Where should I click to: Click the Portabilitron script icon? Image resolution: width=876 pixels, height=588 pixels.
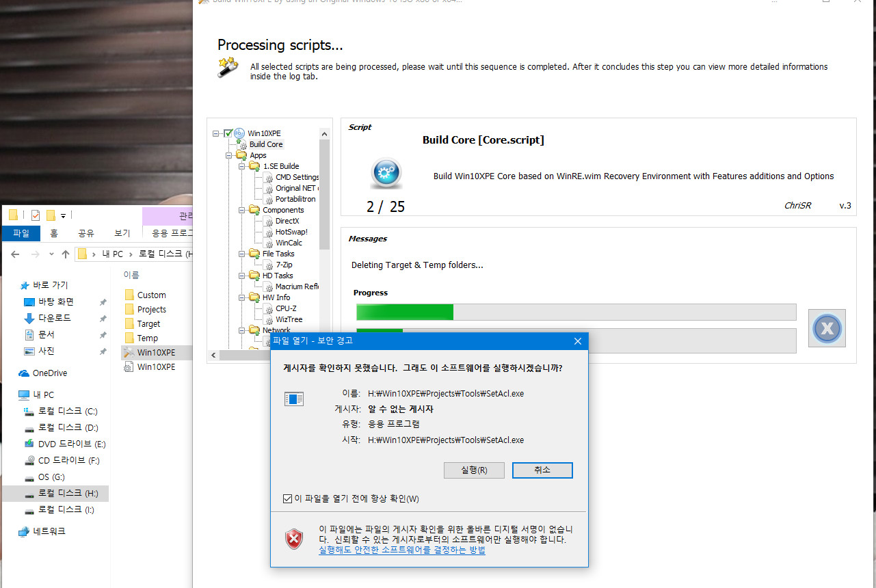pyautogui.click(x=269, y=199)
